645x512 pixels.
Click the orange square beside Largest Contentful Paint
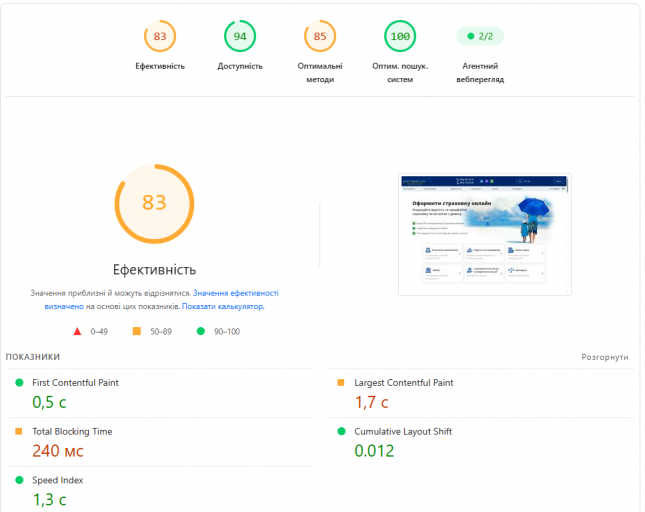pos(341,382)
